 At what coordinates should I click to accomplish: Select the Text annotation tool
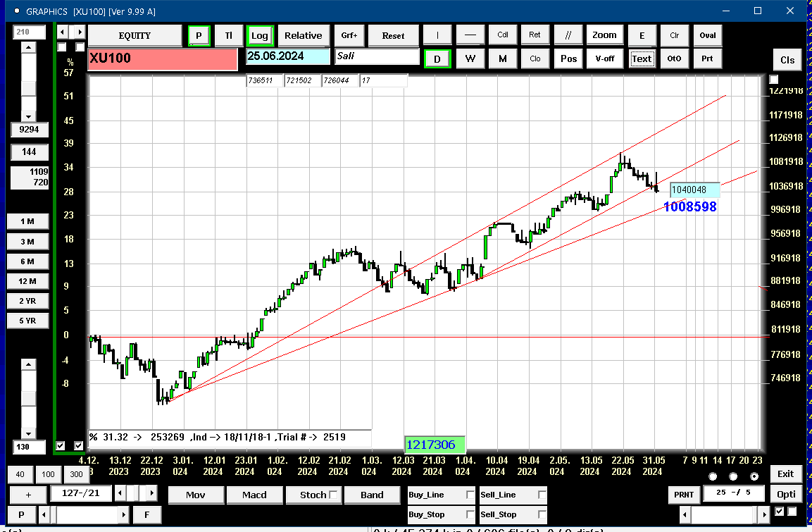point(642,58)
